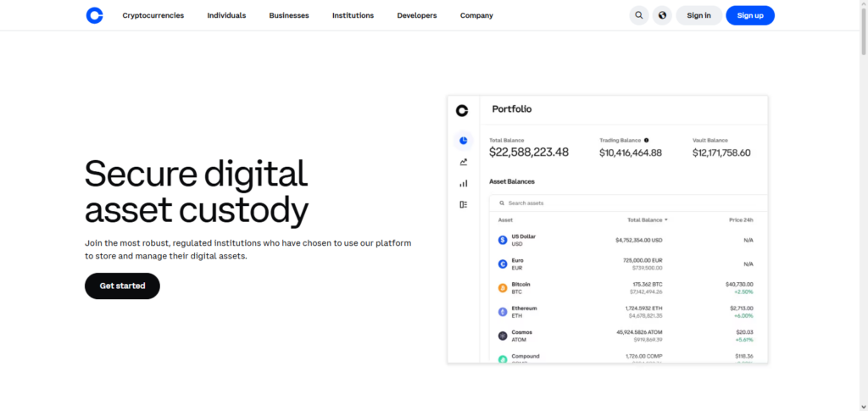Click the Bitcoin asset name
Image resolution: width=868 pixels, height=411 pixels.
(520, 285)
